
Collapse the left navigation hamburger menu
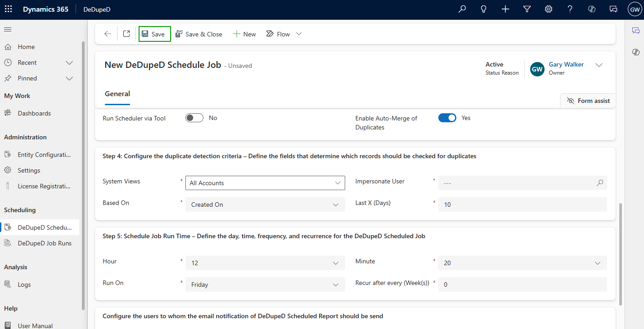click(x=8, y=30)
